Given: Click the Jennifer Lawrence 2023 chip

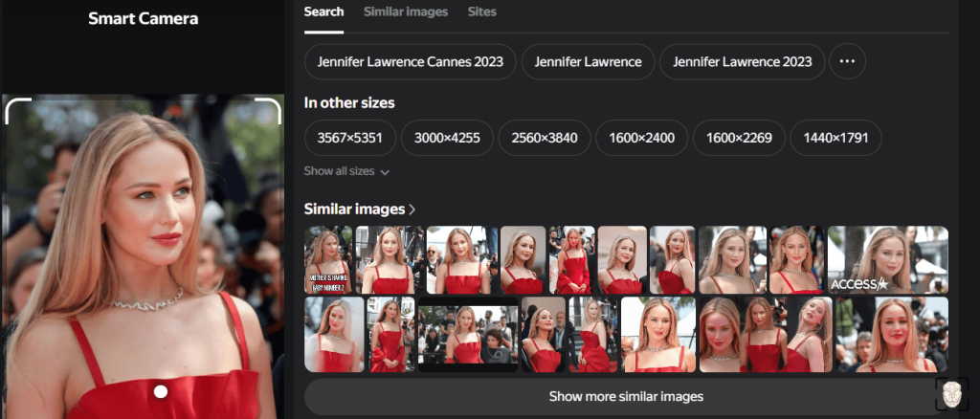Looking at the screenshot, I should point(743,62).
